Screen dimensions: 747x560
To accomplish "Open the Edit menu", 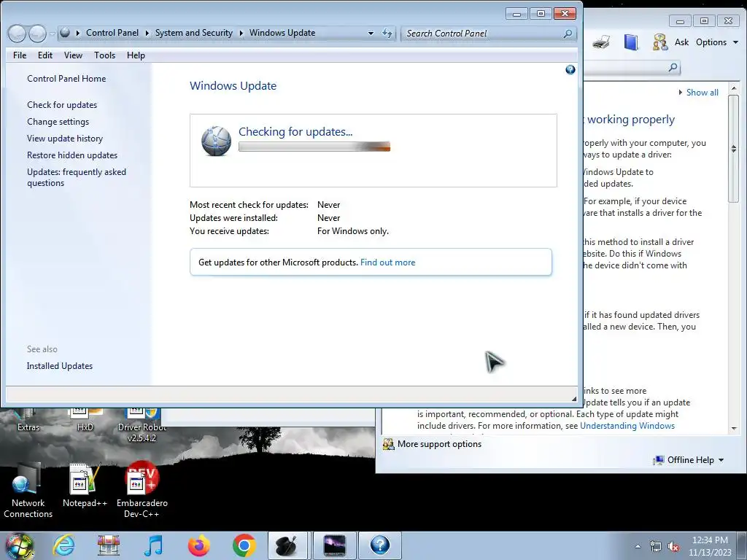I will [45, 55].
